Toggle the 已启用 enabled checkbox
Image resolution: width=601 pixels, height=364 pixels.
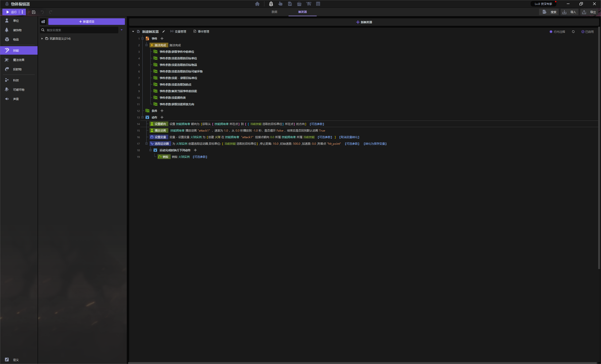coord(587,32)
